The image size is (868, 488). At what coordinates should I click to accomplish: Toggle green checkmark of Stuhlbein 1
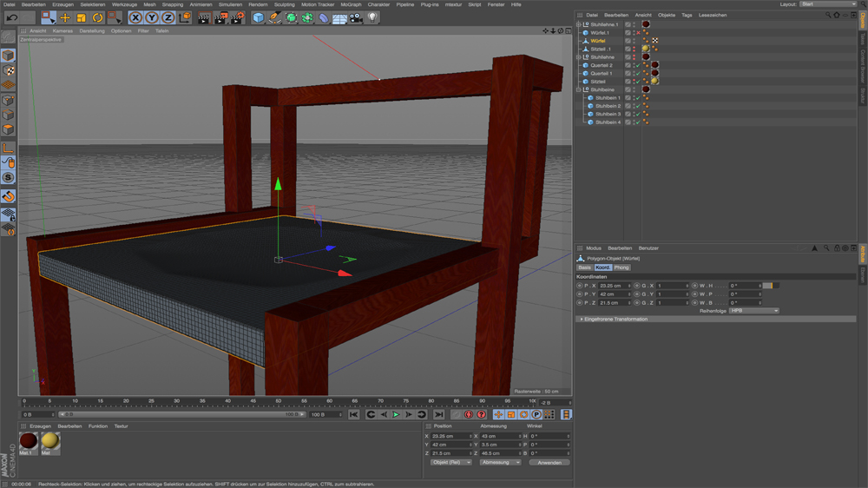[x=637, y=98]
